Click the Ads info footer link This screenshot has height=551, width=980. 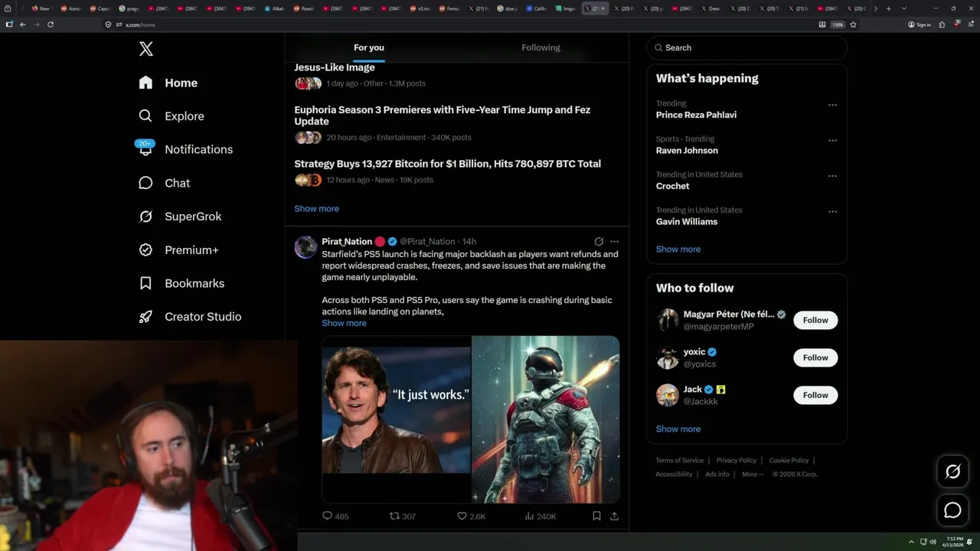717,474
